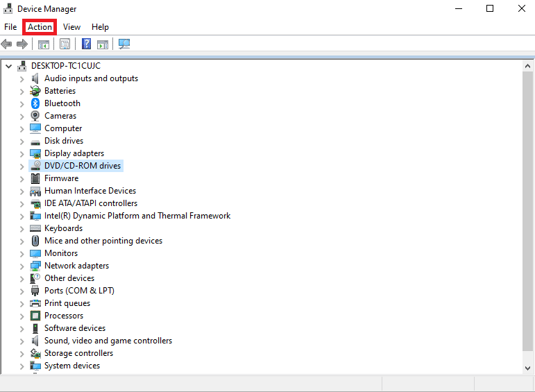This screenshot has width=535, height=392.
Task: Click the Mice and pointing devices icon
Action: [x=35, y=241]
